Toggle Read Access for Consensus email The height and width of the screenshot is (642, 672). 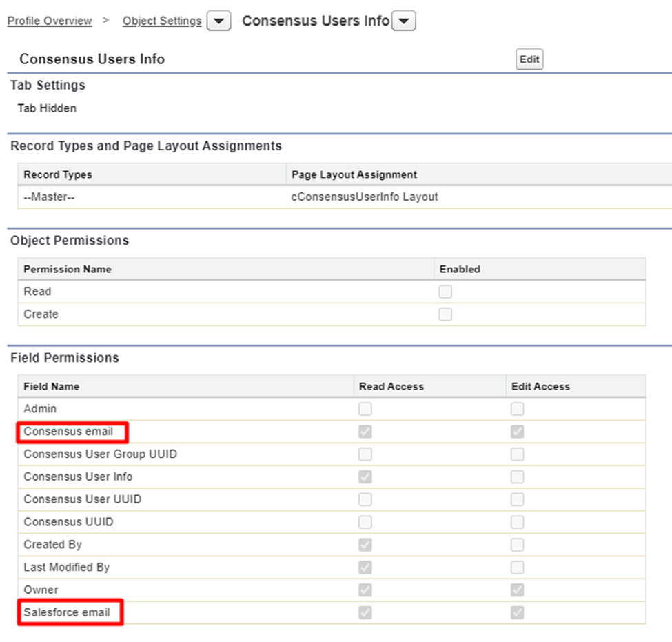point(365,432)
